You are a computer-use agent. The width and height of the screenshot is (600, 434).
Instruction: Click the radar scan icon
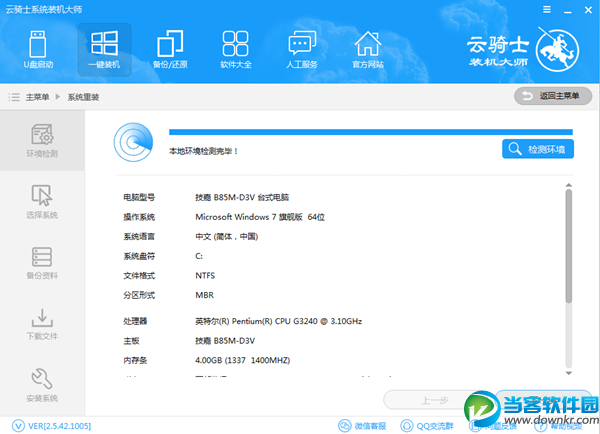133,142
